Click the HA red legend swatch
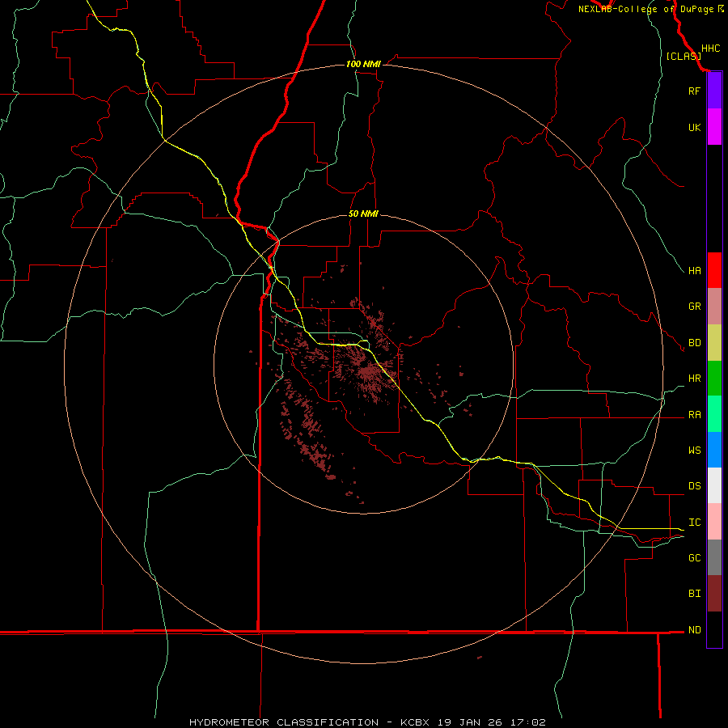Viewport: 728px width, 728px height. pyautogui.click(x=714, y=270)
